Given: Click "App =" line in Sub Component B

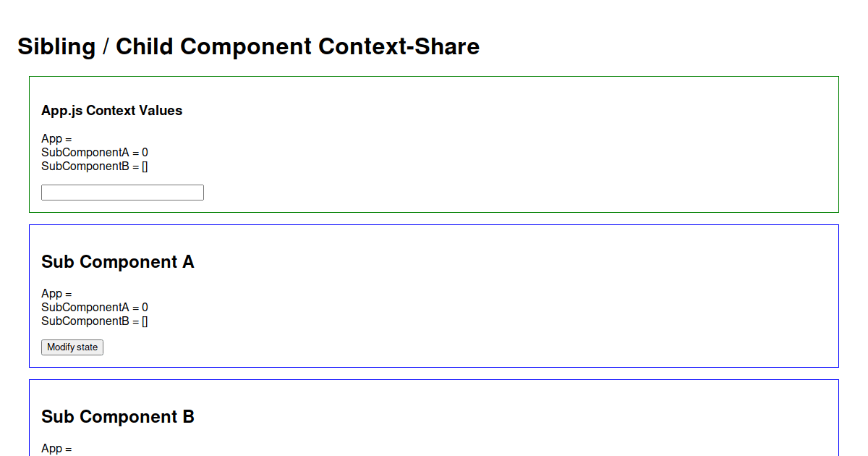Looking at the screenshot, I should pyautogui.click(x=56, y=449).
